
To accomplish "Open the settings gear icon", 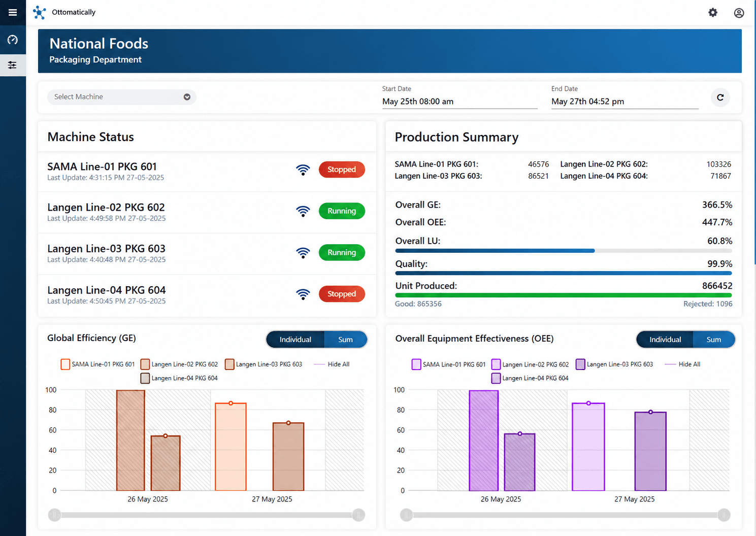I will (713, 12).
